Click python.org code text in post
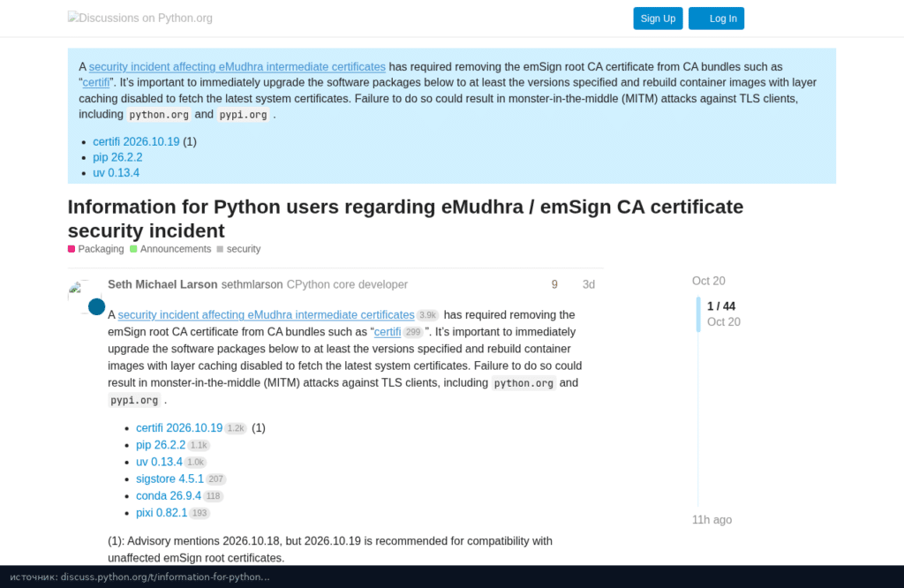904x588 pixels. pos(524,383)
